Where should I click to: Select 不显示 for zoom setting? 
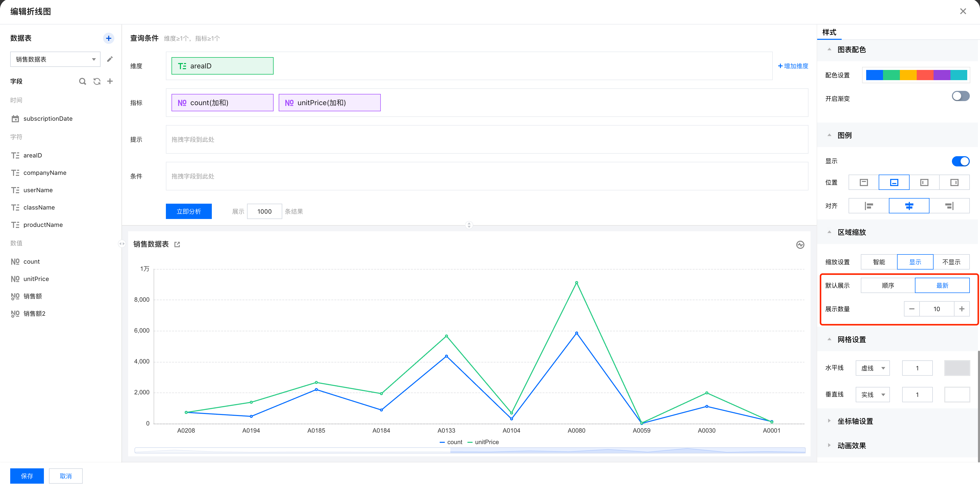(x=951, y=262)
